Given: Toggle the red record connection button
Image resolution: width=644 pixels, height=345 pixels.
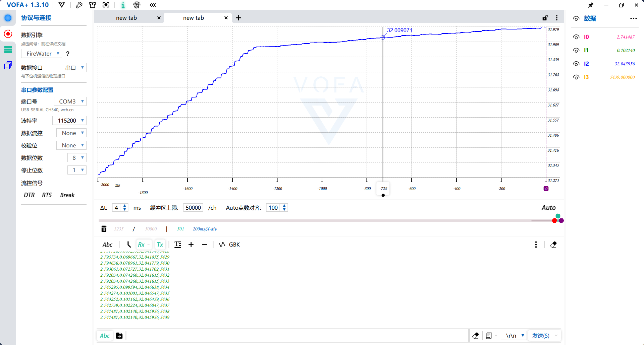Looking at the screenshot, I should (8, 34).
